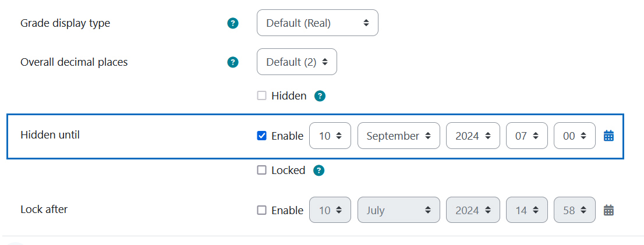644x245 pixels.
Task: Uncheck Enable for Hidden until
Action: pos(262,136)
